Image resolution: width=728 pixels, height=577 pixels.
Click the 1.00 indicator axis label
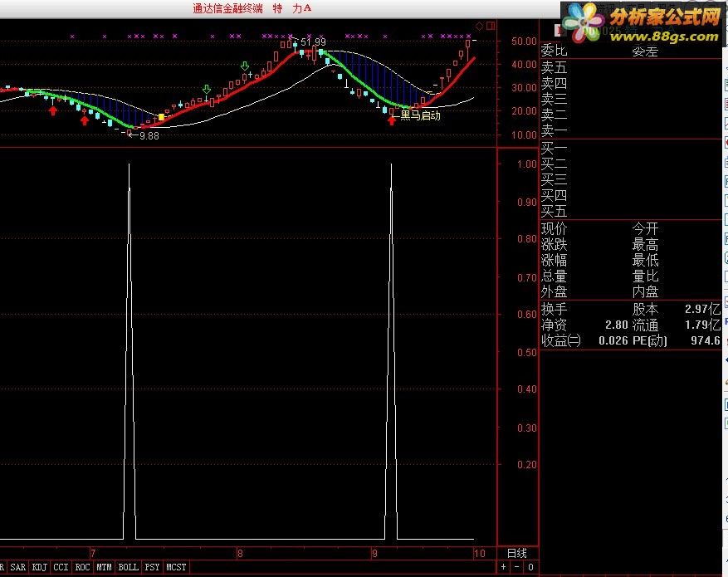point(527,164)
